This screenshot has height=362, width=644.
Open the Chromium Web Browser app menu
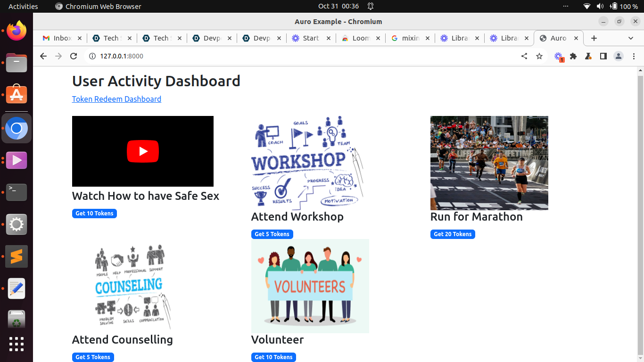click(98, 6)
